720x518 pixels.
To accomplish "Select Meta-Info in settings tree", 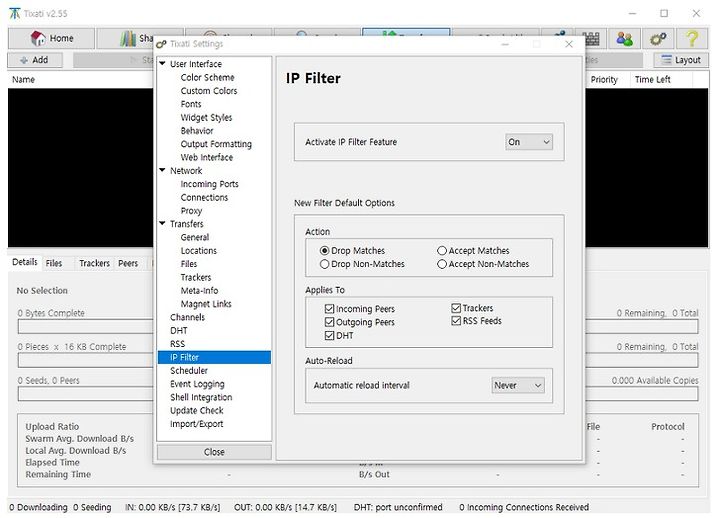I will tap(199, 290).
